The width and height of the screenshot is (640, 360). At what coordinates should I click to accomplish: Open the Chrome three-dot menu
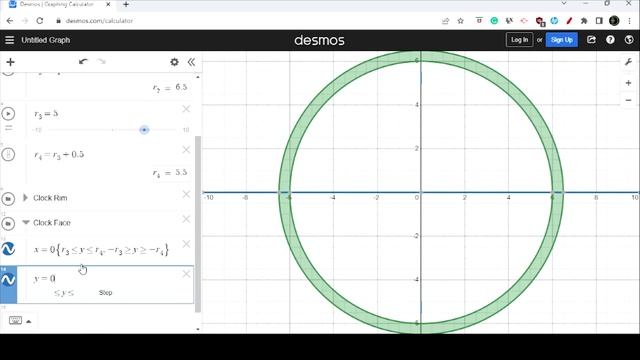pos(630,21)
